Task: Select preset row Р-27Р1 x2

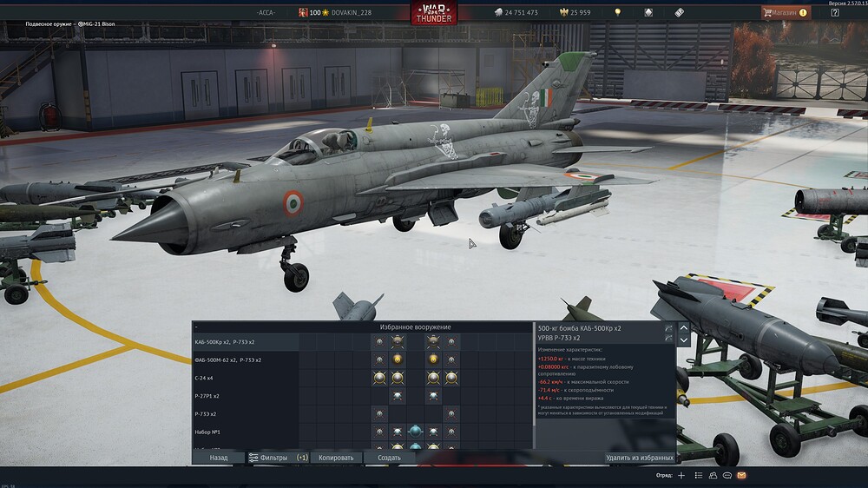Action: (363, 396)
